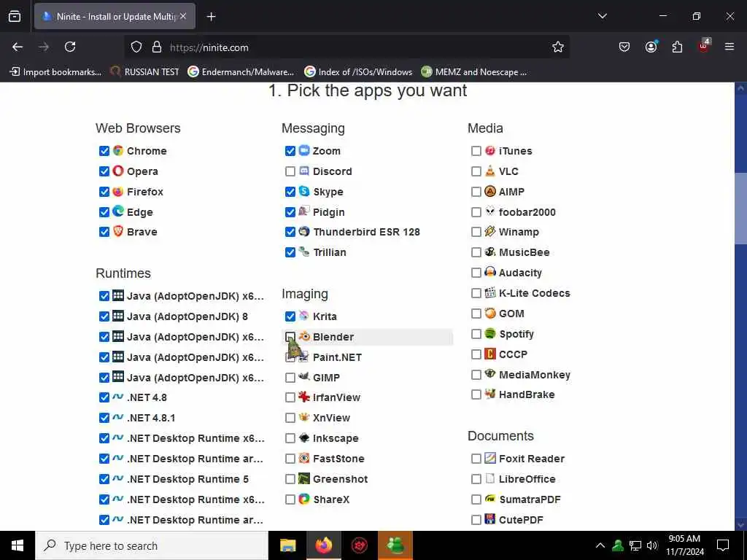Click the Pidgin label

329,212
